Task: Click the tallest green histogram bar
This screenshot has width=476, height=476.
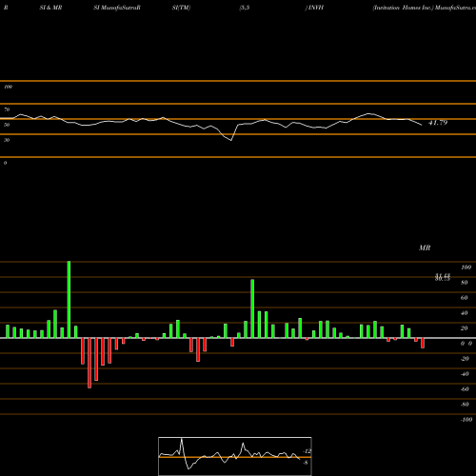Action: [x=69, y=300]
